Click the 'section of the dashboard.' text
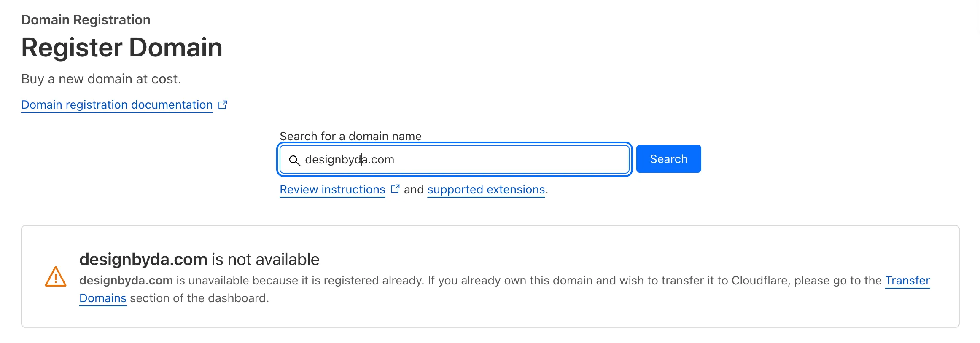 pyautogui.click(x=199, y=298)
